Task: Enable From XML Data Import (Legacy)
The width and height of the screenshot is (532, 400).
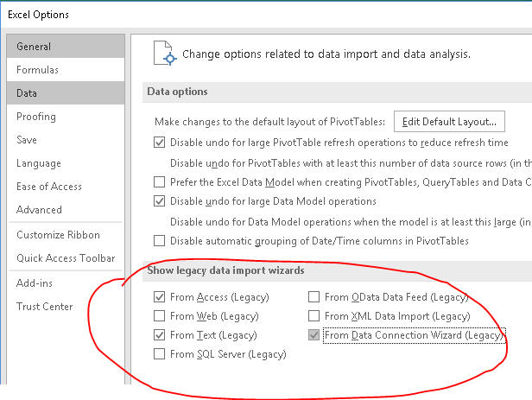Action: (313, 316)
